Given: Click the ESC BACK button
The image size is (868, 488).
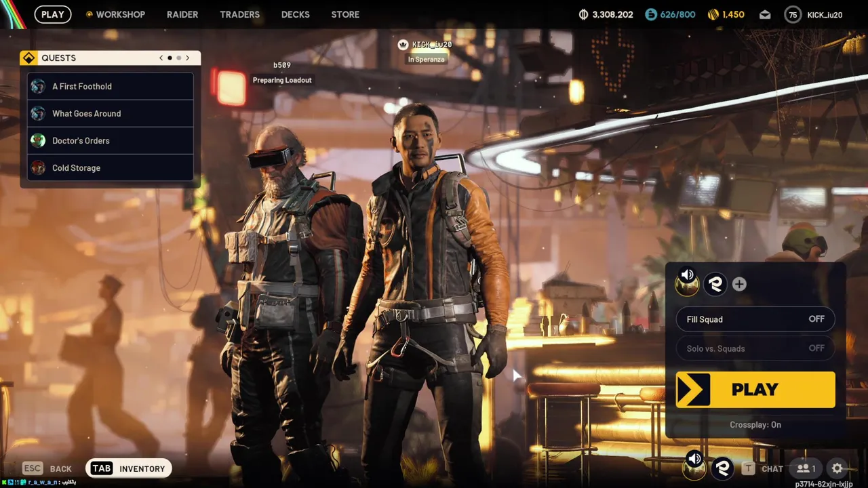Looking at the screenshot, I should 47,468.
